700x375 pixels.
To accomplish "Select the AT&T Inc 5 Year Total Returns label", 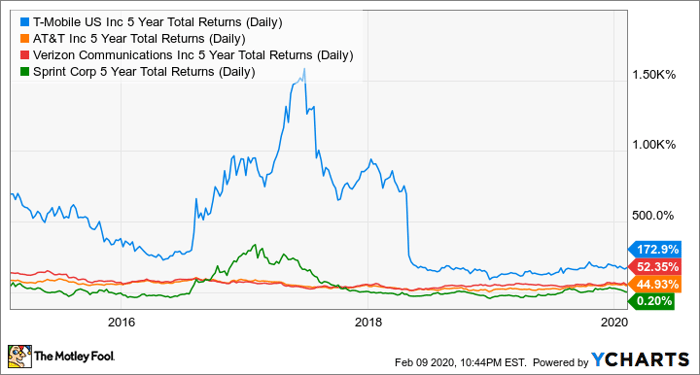I will (139, 39).
